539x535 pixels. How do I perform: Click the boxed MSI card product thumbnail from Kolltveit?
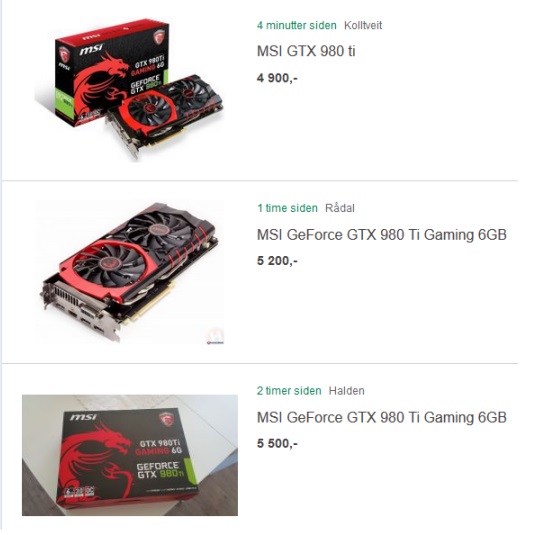[129, 89]
